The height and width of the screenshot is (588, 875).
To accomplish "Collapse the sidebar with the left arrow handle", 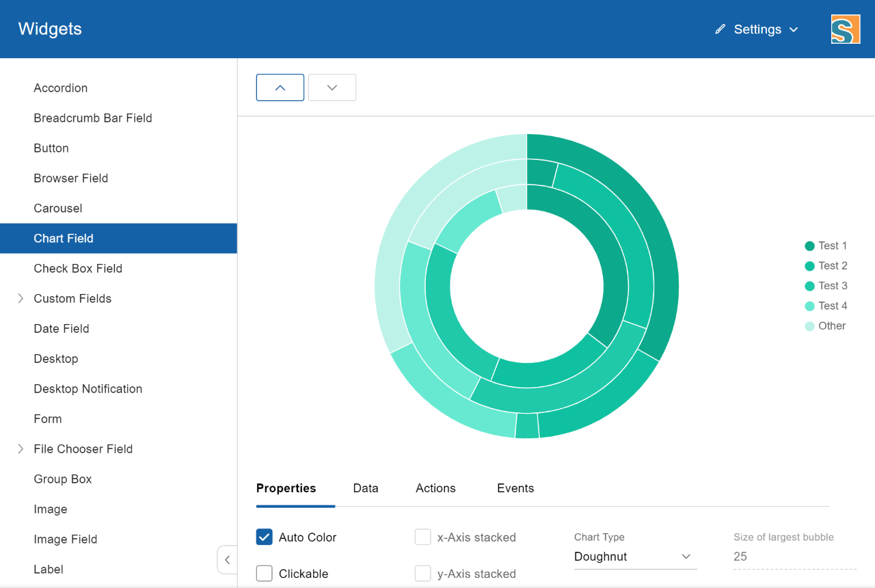I will [227, 559].
